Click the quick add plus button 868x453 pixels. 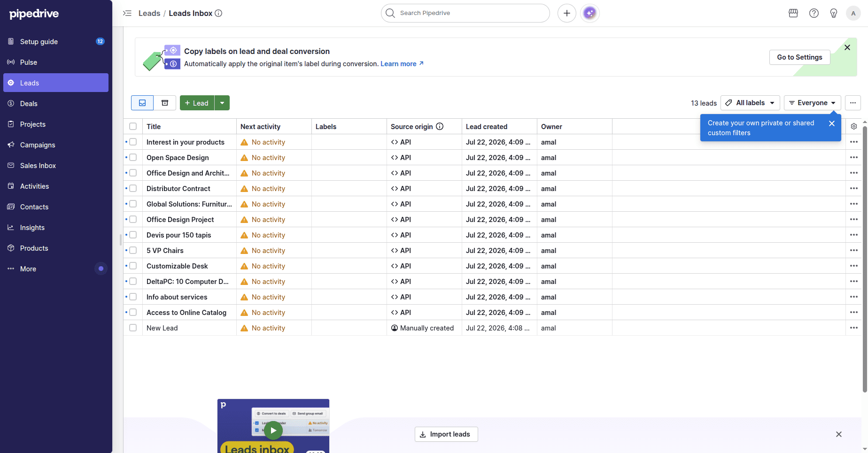(x=567, y=13)
